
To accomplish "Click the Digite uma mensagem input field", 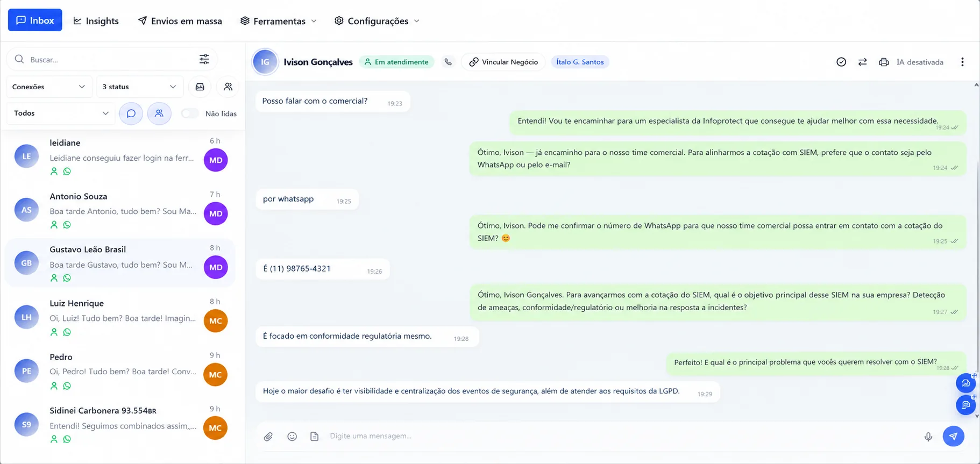I will pyautogui.click(x=621, y=436).
